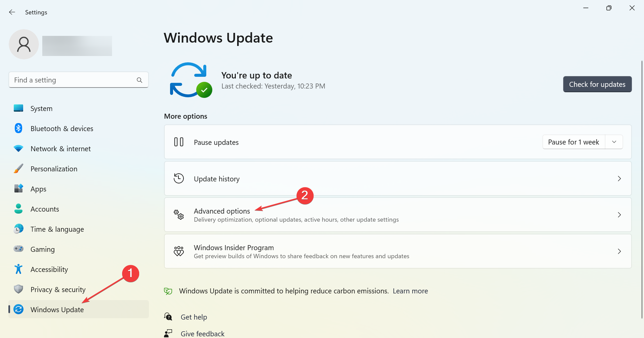644x338 pixels.
Task: Expand Advanced options with its chevron
Action: click(x=619, y=215)
